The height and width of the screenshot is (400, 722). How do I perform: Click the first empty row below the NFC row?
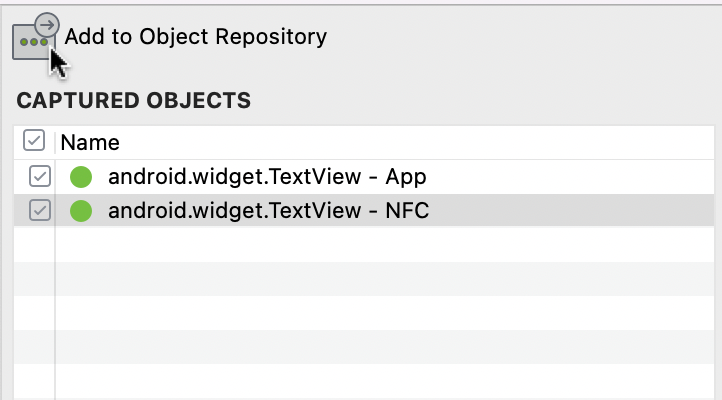point(380,245)
